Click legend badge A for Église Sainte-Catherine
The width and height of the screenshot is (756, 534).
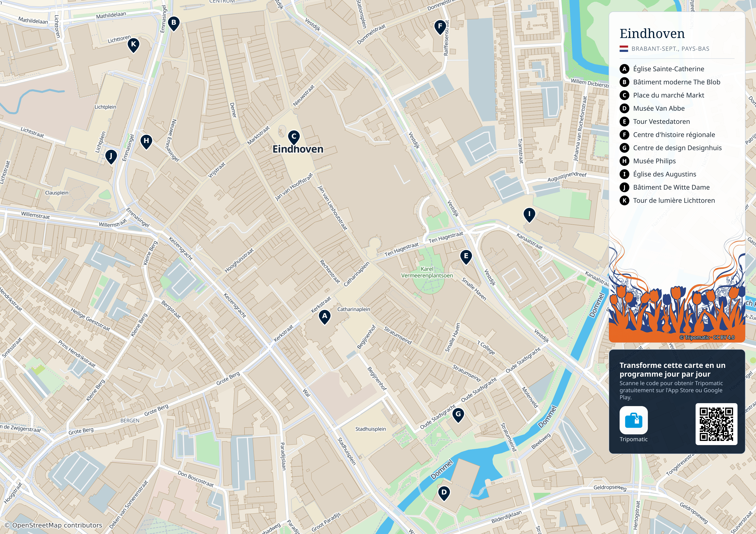pyautogui.click(x=624, y=69)
